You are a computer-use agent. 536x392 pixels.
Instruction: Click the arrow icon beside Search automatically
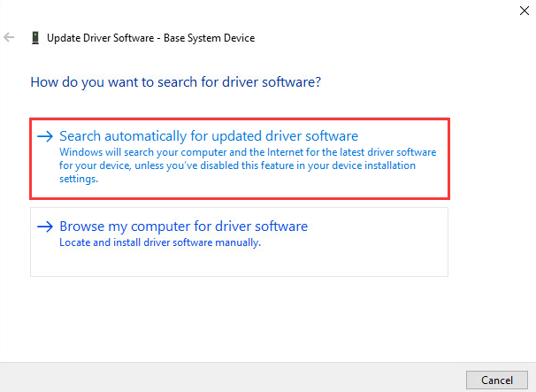point(45,136)
